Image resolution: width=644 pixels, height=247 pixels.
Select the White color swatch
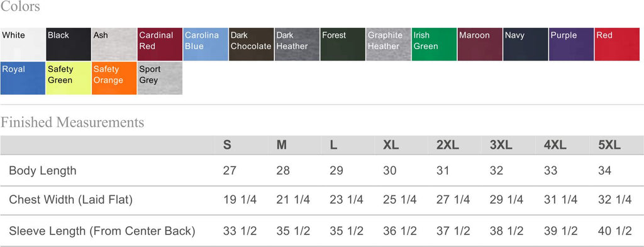coord(23,45)
